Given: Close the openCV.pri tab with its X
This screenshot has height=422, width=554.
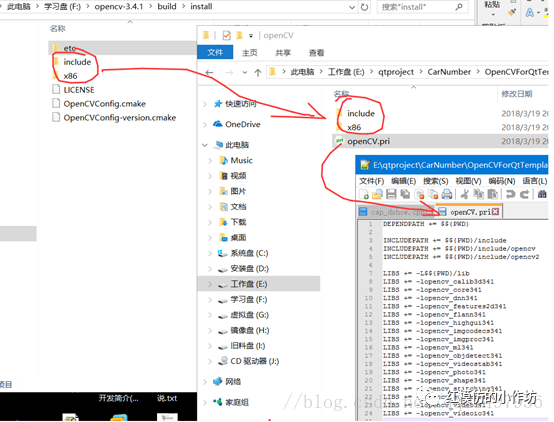Looking at the screenshot, I should (495, 212).
